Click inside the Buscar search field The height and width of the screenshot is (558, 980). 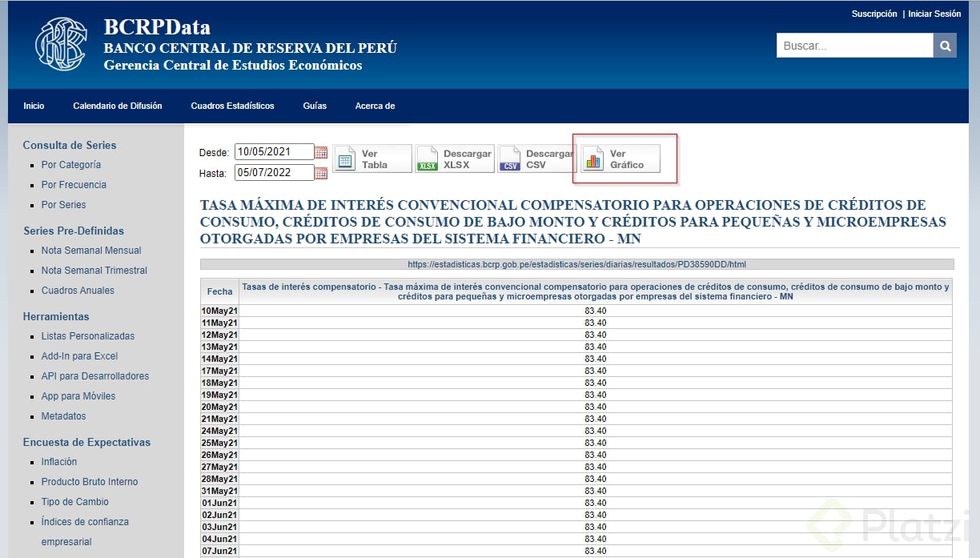click(x=849, y=45)
